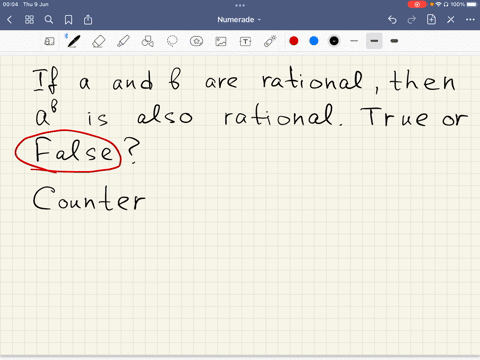The image size is (480, 360).
Task: Select the Pen tool
Action: pyautogui.click(x=73, y=41)
